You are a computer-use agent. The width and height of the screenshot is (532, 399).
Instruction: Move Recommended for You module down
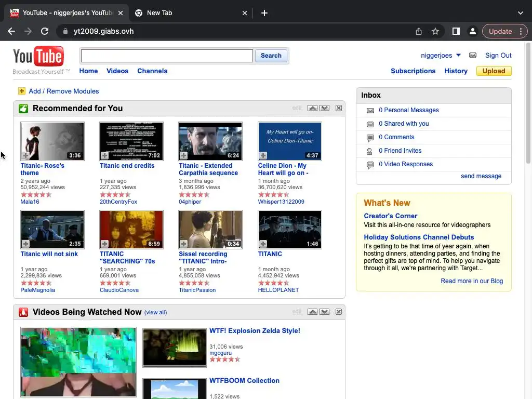coord(325,108)
